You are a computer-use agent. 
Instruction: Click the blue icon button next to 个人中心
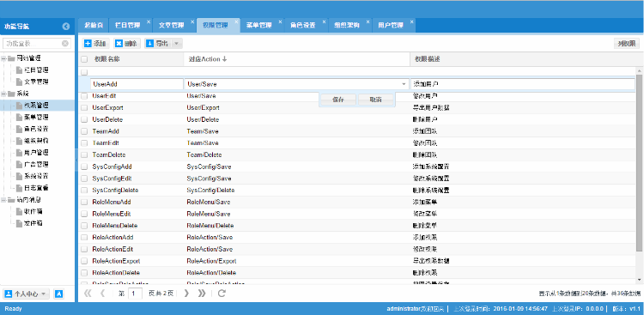pos(58,294)
